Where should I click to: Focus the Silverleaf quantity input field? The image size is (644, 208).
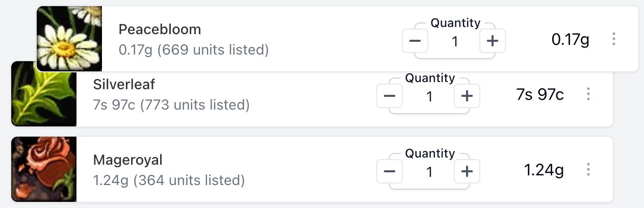[x=429, y=96]
